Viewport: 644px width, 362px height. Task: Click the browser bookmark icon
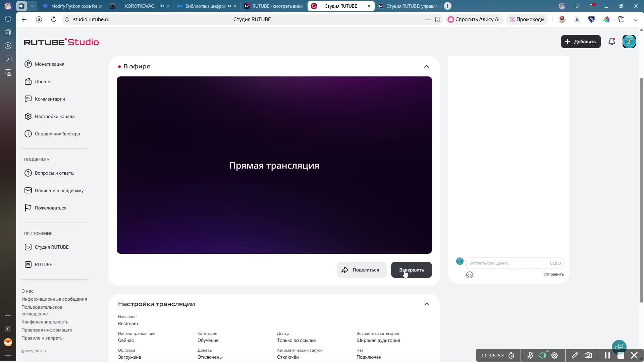pos(437,19)
